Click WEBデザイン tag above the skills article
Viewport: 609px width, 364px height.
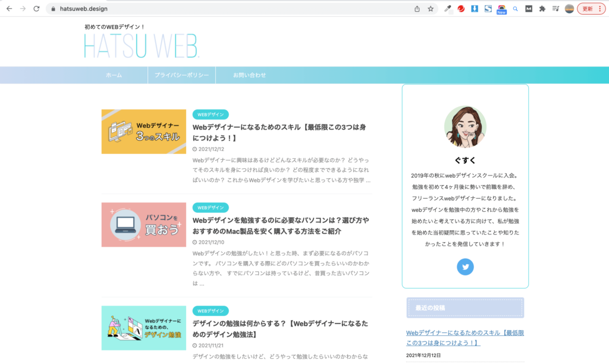click(211, 115)
